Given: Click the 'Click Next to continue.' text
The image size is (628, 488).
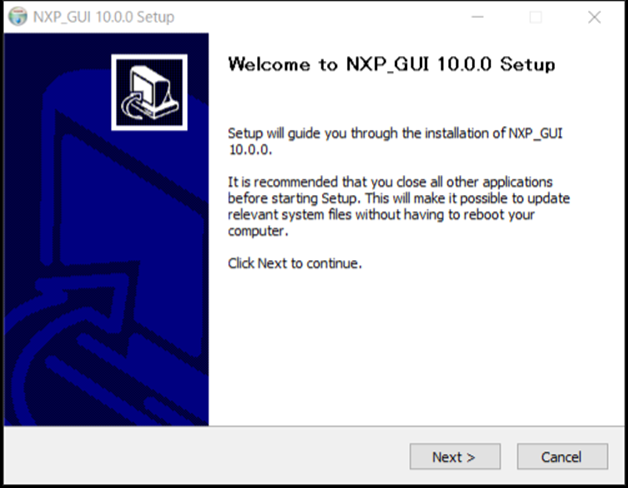Looking at the screenshot, I should tap(294, 264).
